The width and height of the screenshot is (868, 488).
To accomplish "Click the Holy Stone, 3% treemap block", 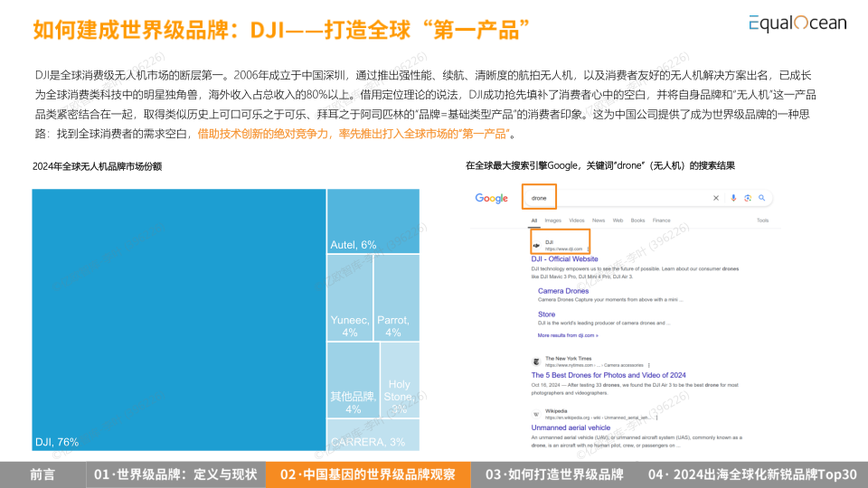I will 401,380.
